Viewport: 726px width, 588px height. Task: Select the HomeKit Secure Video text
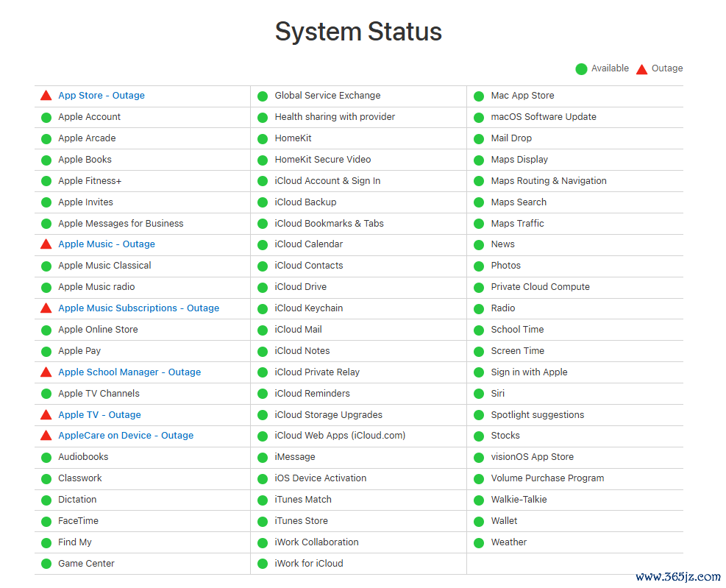coord(323,160)
